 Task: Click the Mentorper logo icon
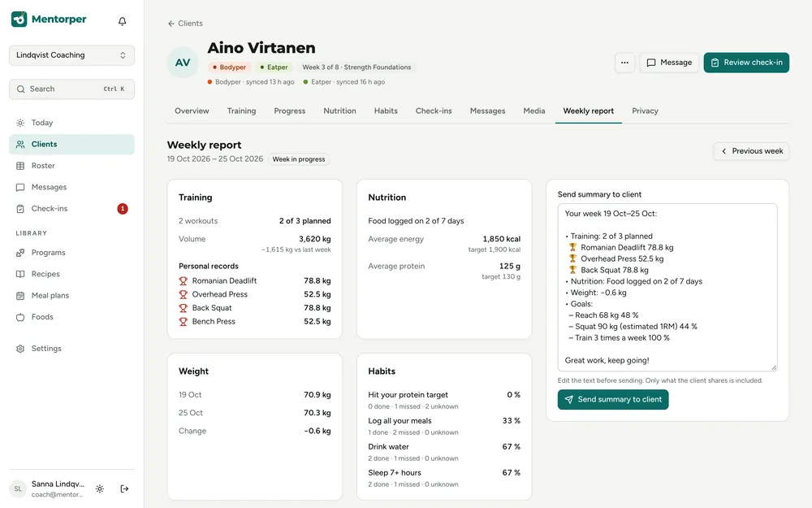pyautogui.click(x=19, y=20)
